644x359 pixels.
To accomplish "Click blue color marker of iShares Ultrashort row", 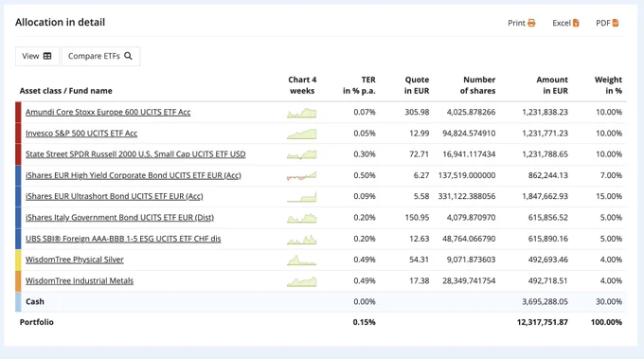I will pos(18,197).
